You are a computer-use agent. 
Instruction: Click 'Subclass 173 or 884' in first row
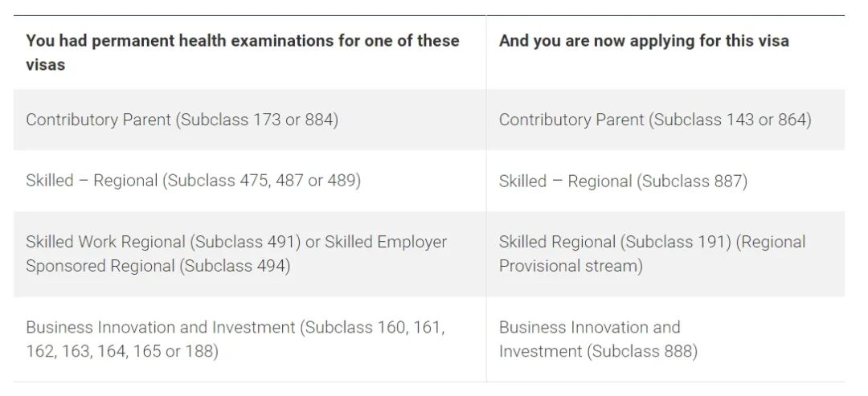(257, 120)
